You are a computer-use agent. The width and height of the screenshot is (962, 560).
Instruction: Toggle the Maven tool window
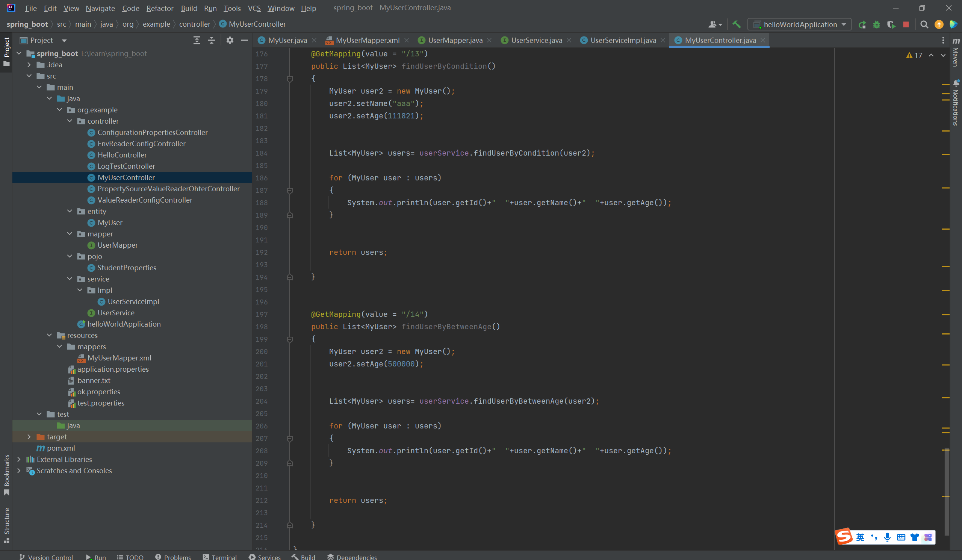click(956, 53)
